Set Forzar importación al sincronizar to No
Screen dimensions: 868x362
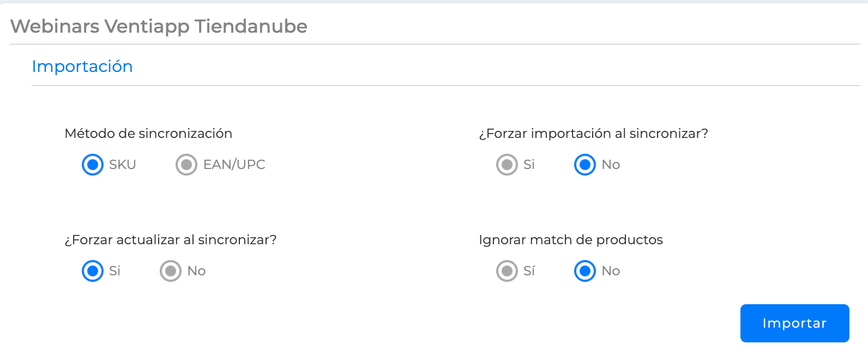coord(585,165)
